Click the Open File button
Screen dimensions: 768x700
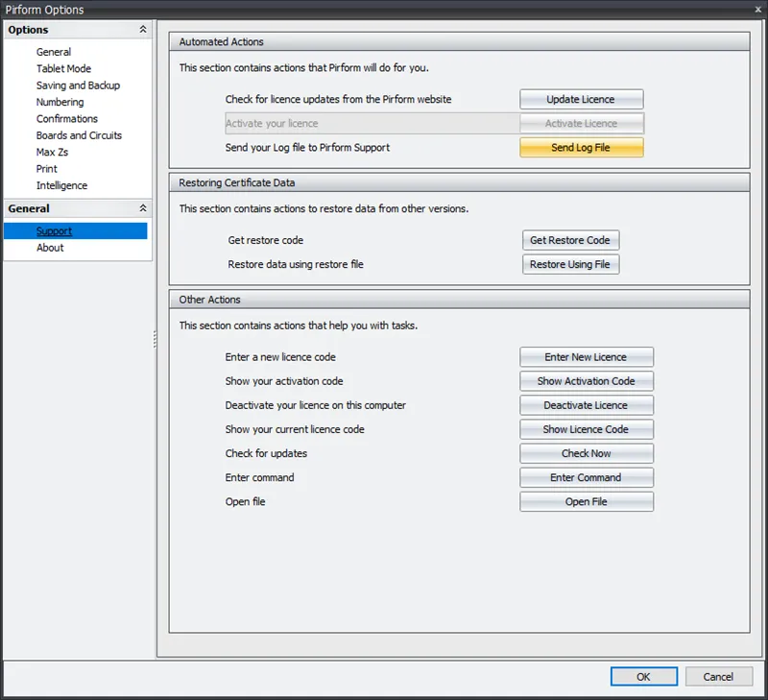(587, 500)
